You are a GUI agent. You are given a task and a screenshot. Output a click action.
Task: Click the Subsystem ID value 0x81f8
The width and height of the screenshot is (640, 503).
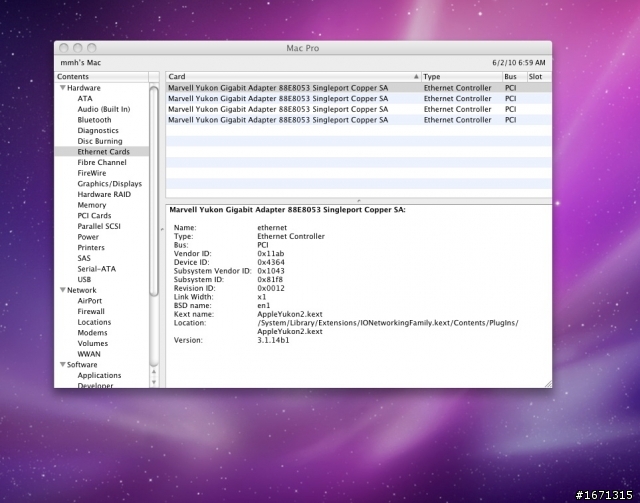(x=270, y=280)
